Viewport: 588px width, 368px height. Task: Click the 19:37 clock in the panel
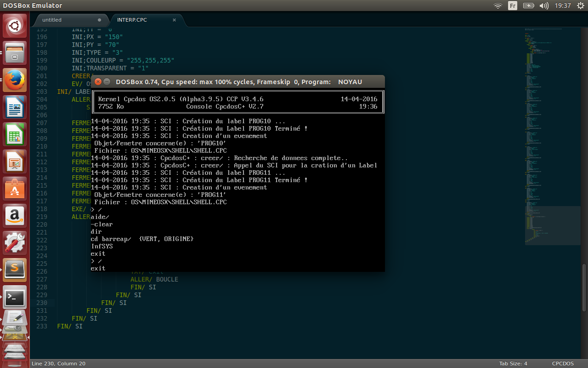coord(563,6)
